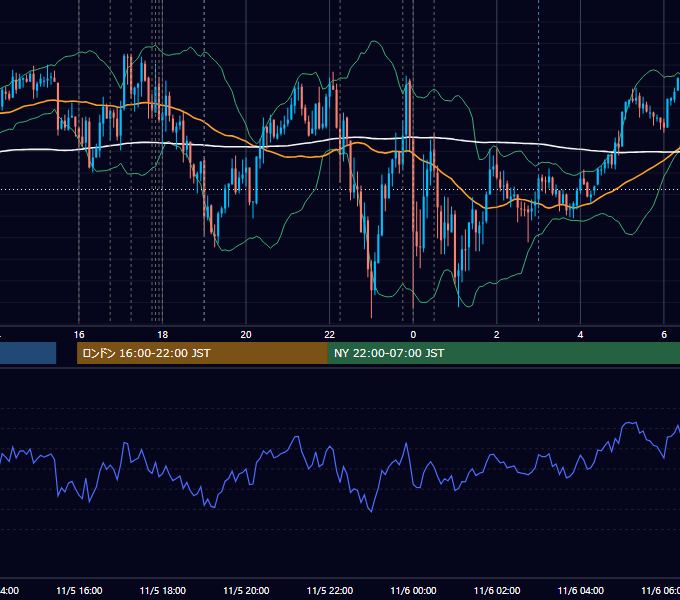Click the 11/6 00:00 time axis label

click(413, 590)
